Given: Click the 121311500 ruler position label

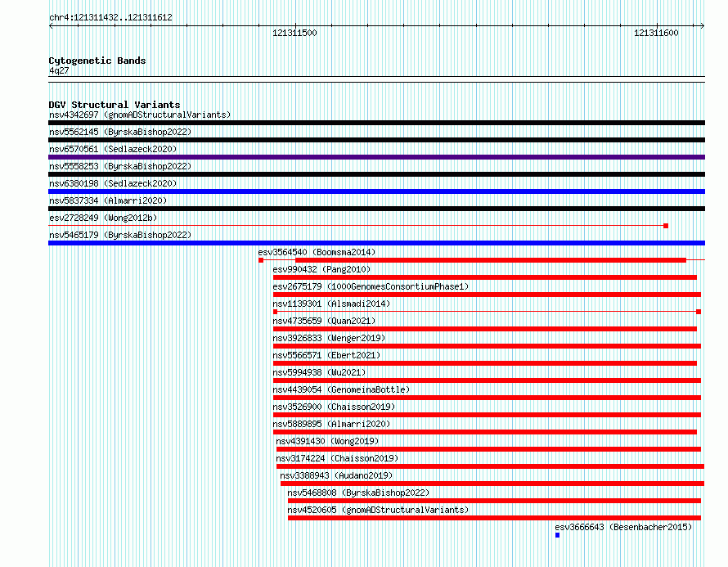Looking at the screenshot, I should (294, 33).
